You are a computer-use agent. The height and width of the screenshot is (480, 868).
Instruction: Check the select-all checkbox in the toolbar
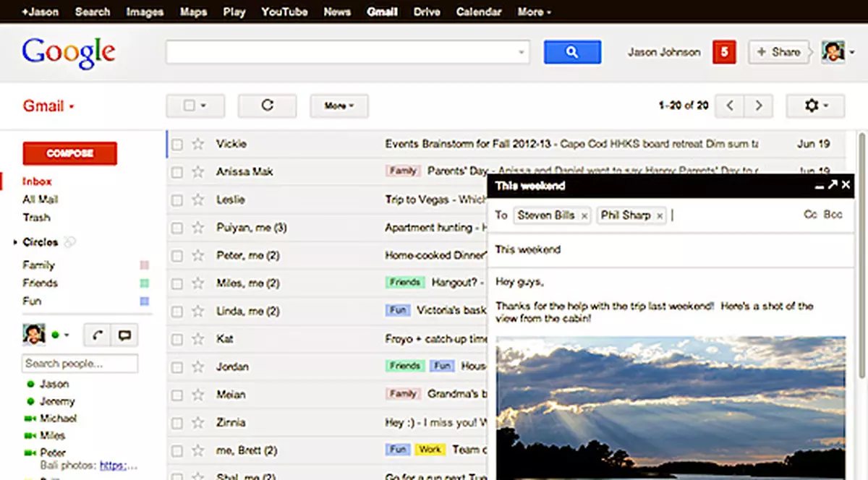[190, 106]
